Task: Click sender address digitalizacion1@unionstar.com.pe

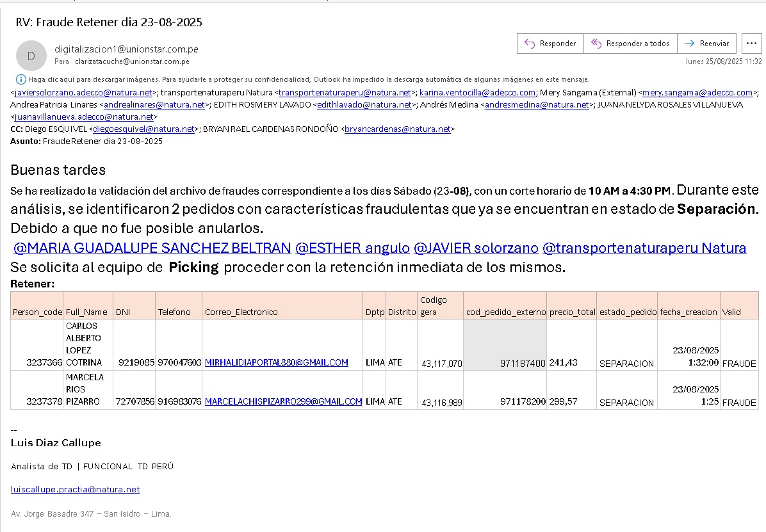Action: pos(127,49)
